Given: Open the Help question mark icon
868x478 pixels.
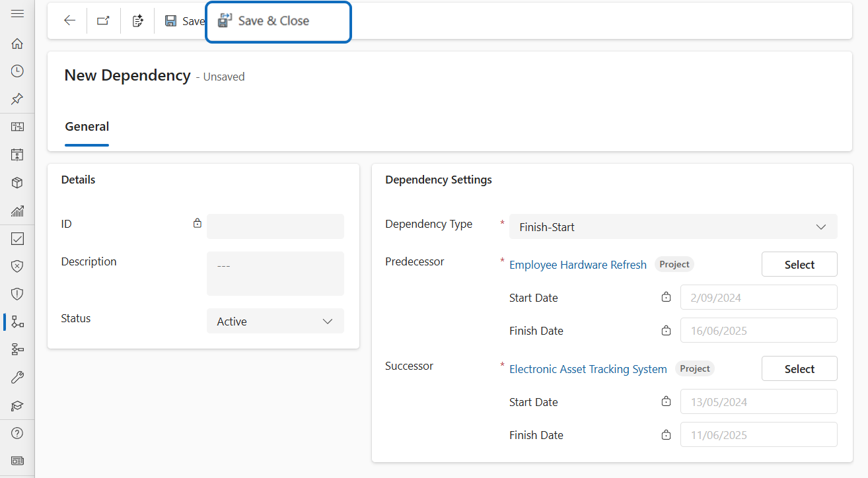Looking at the screenshot, I should (x=17, y=433).
